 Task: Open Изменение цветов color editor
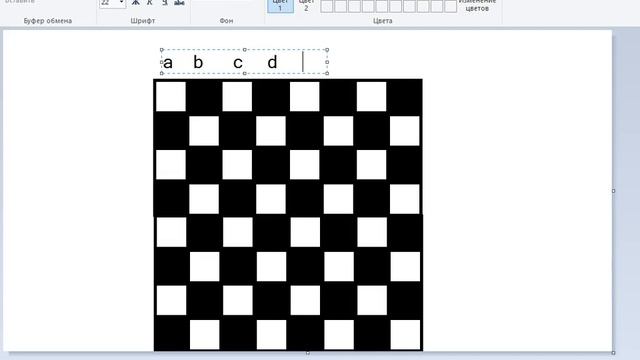click(x=477, y=6)
